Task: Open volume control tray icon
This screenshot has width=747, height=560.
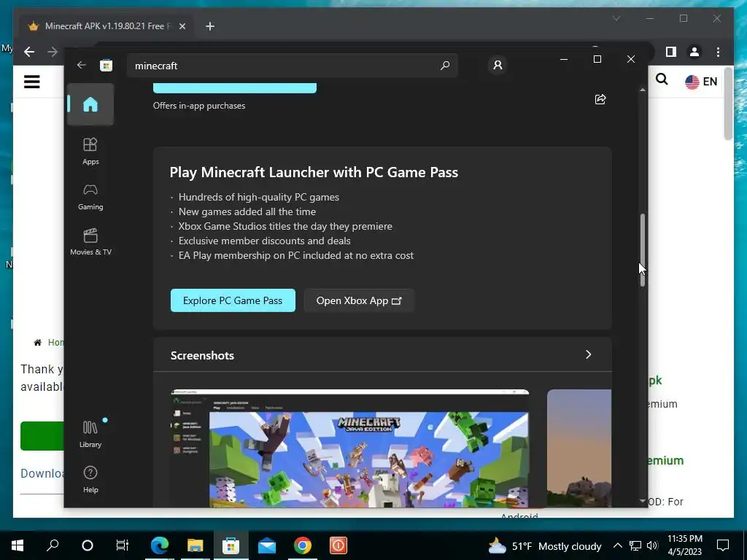Action: [x=652, y=545]
